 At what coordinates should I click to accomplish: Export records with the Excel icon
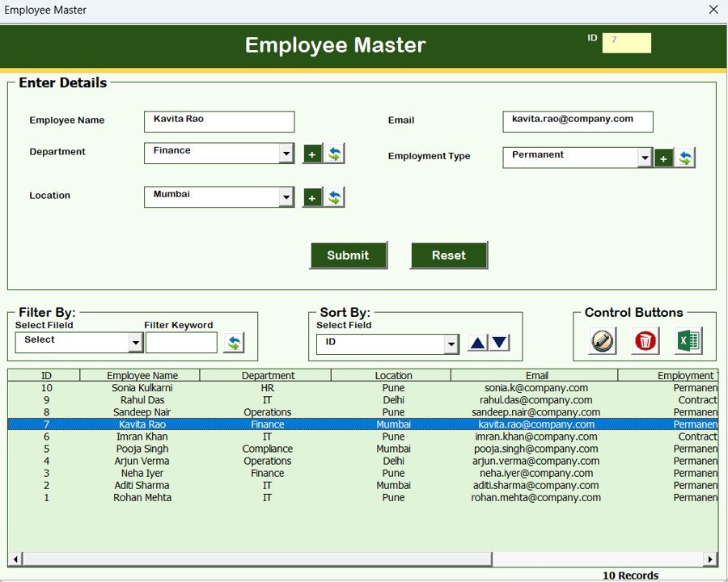(688, 341)
